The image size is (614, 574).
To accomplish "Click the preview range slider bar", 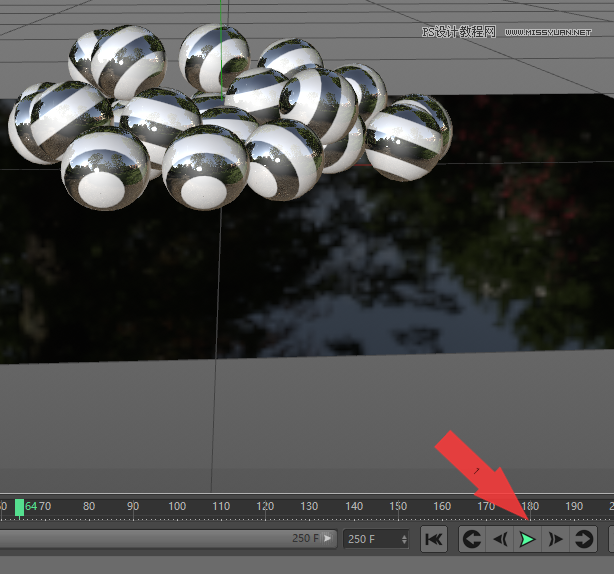I will [150, 539].
